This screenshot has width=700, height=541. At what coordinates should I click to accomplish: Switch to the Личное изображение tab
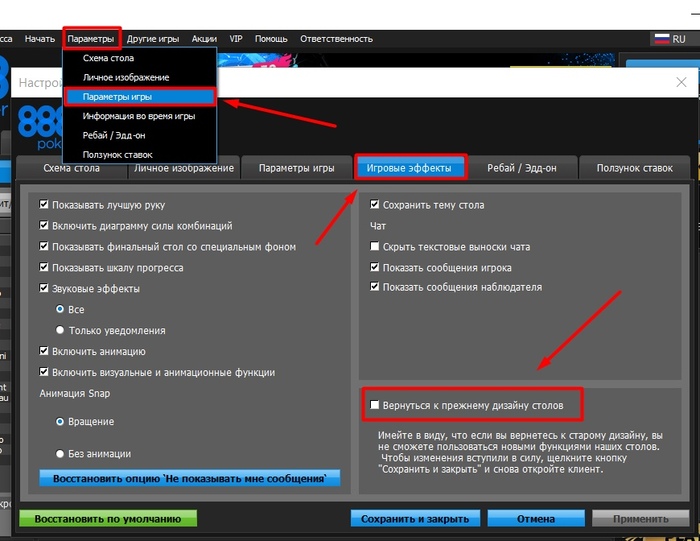(184, 168)
